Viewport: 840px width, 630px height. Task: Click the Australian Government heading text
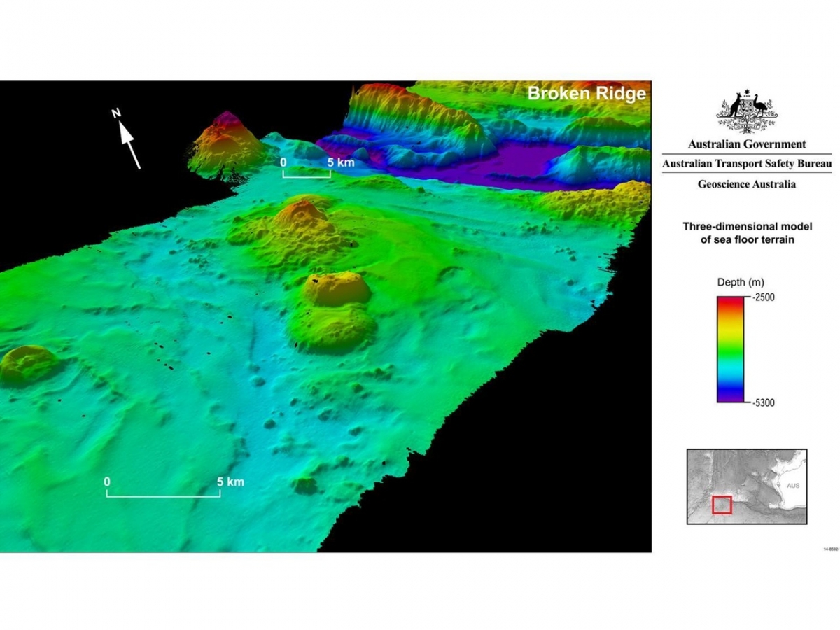[x=746, y=144]
